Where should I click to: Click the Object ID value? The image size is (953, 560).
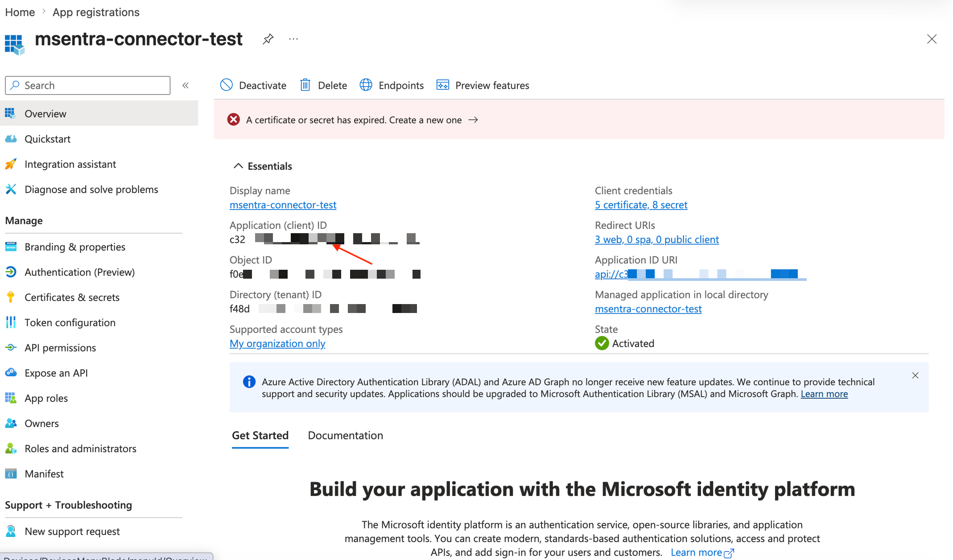pos(325,274)
